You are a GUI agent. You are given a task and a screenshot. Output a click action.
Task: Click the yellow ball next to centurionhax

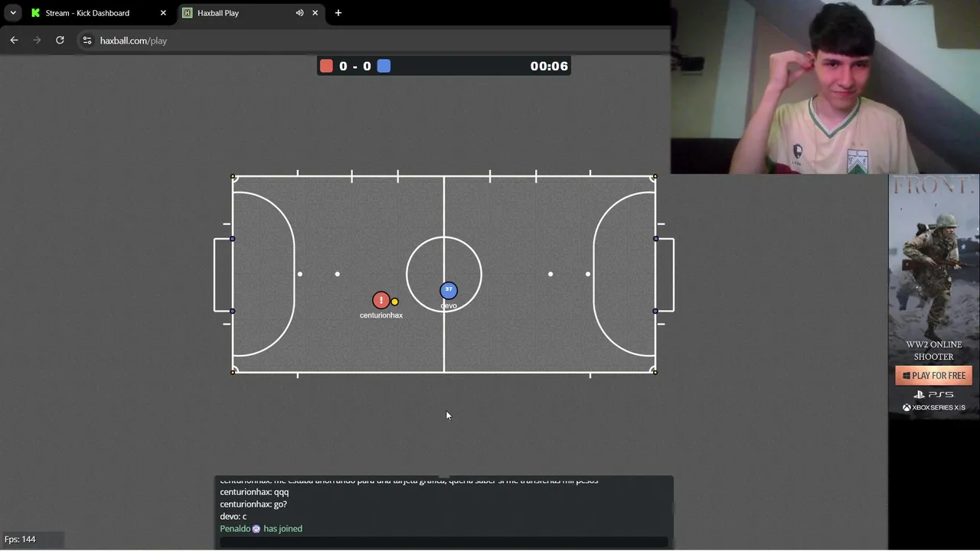coord(394,302)
